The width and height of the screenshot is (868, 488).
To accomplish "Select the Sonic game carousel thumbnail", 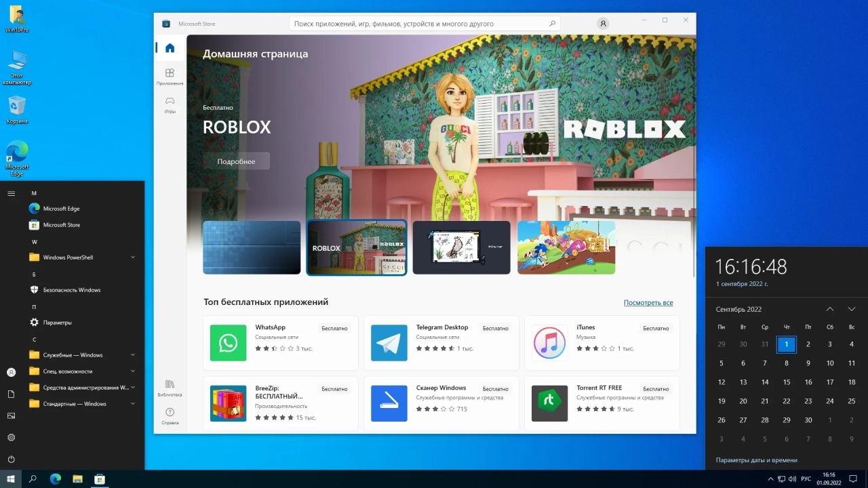I will pos(566,247).
